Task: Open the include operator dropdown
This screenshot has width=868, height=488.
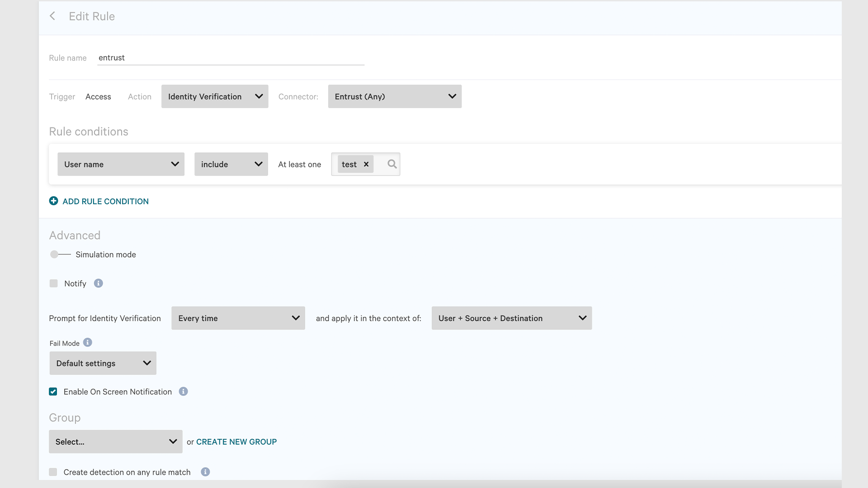Action: tap(231, 164)
